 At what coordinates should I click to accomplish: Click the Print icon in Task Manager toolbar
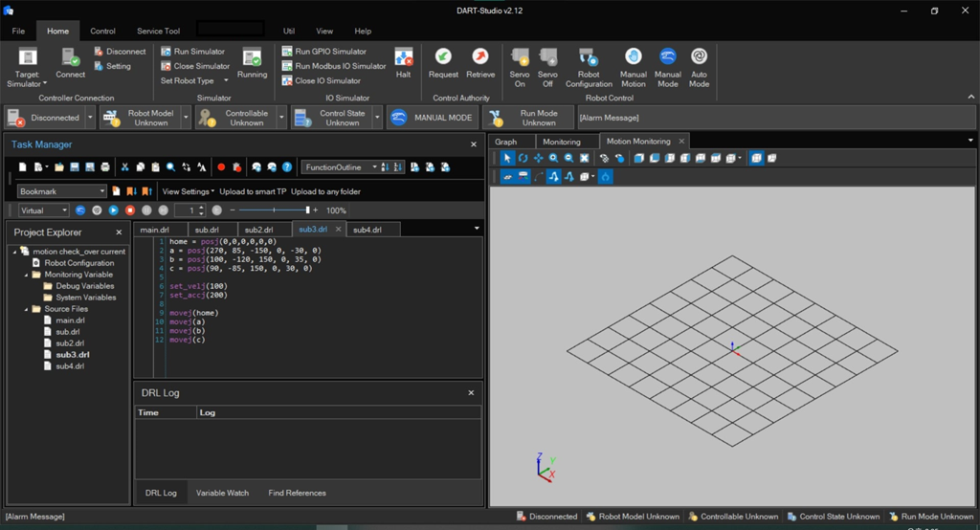pyautogui.click(x=105, y=166)
